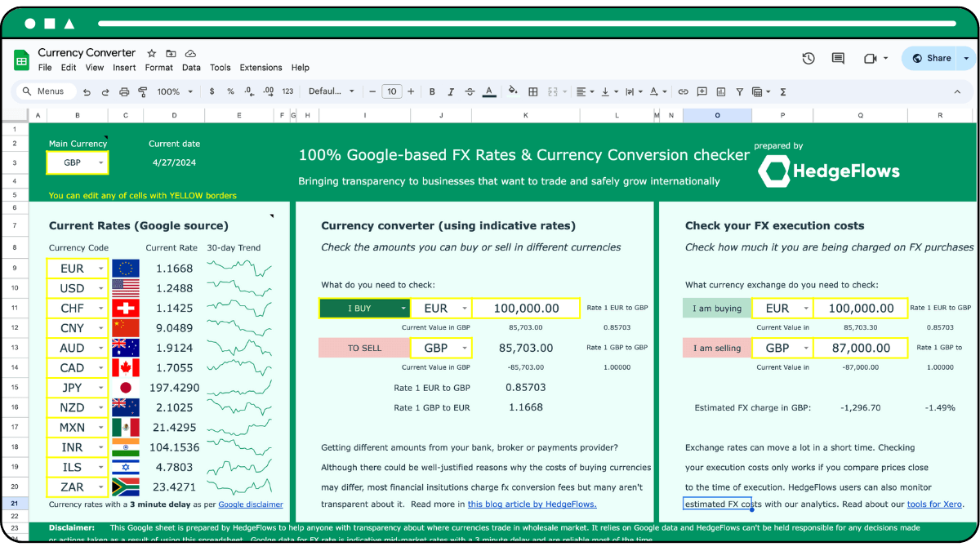Open version history icon
Image resolution: width=980 pixels, height=551 pixels.
[x=808, y=58]
